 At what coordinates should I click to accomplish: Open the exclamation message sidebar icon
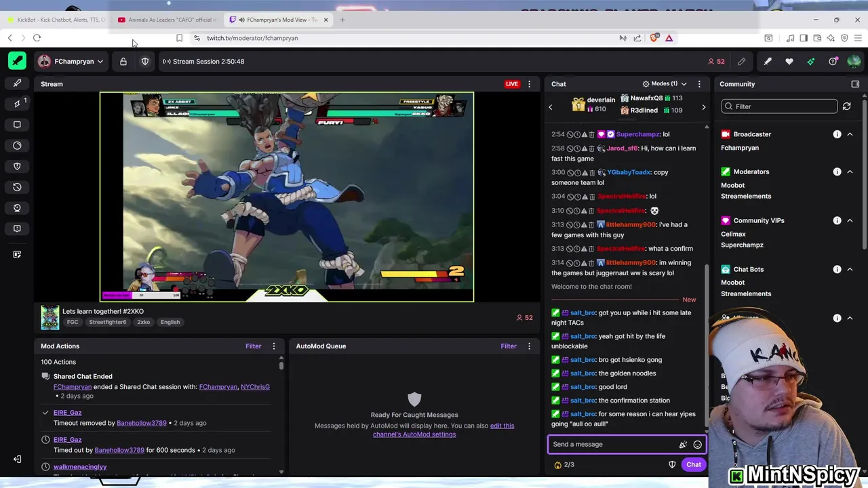coord(17,228)
